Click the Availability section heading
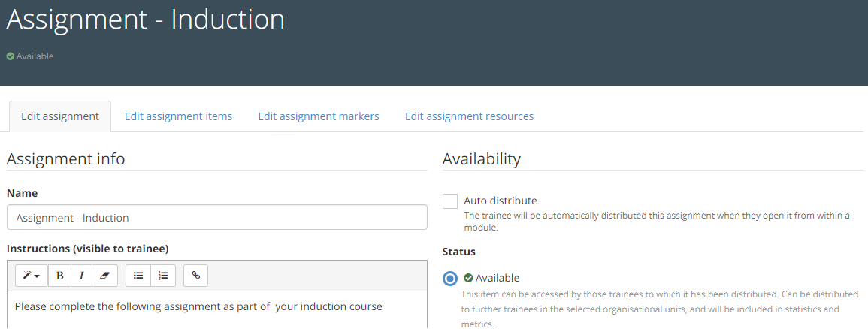This screenshot has width=868, height=329. pyautogui.click(x=481, y=159)
